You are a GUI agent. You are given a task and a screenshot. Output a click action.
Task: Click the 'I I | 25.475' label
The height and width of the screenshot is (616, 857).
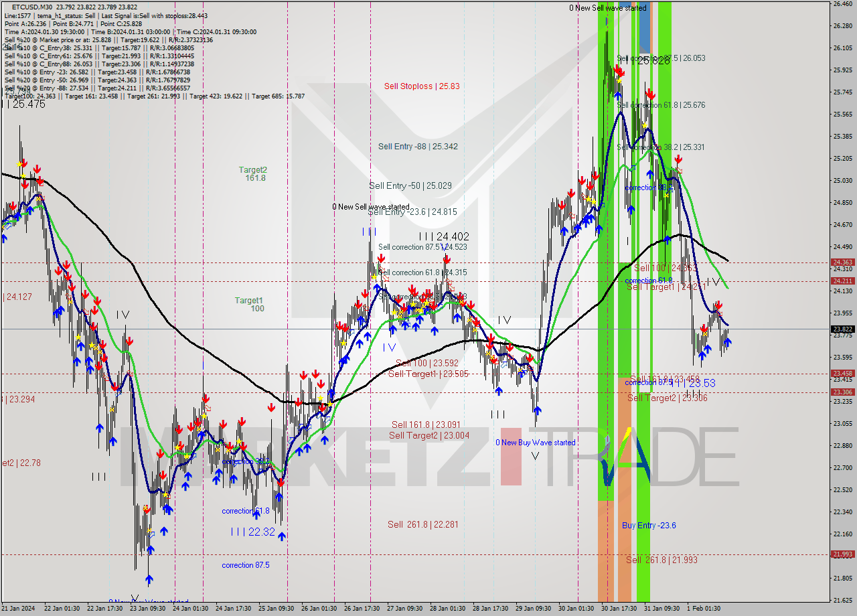click(24, 104)
